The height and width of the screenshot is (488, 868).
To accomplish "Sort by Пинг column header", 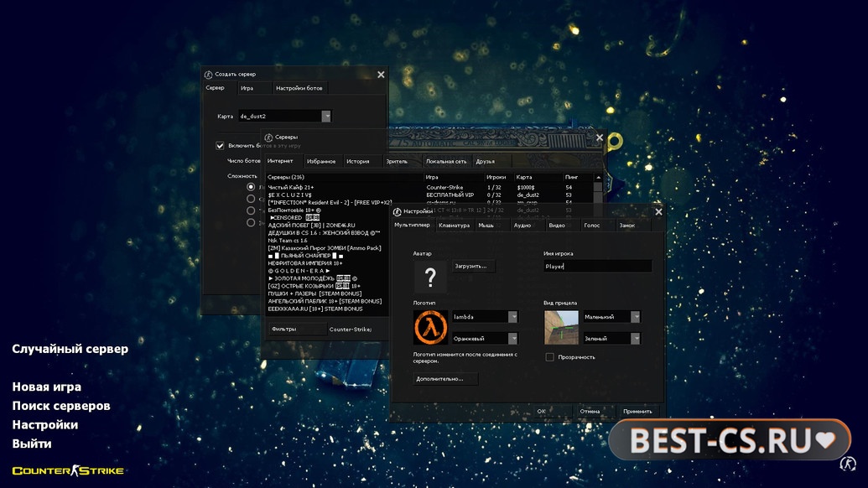I will coord(578,177).
